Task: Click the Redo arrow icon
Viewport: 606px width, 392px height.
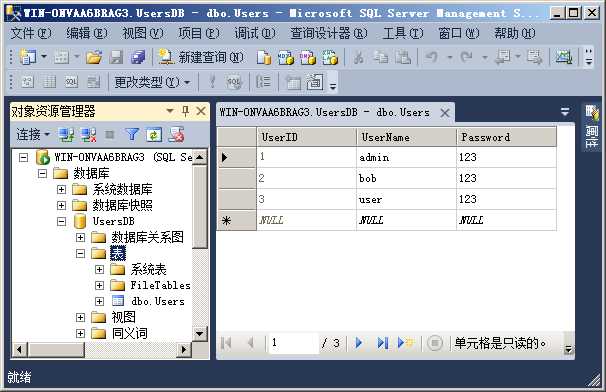Action: (x=466, y=58)
